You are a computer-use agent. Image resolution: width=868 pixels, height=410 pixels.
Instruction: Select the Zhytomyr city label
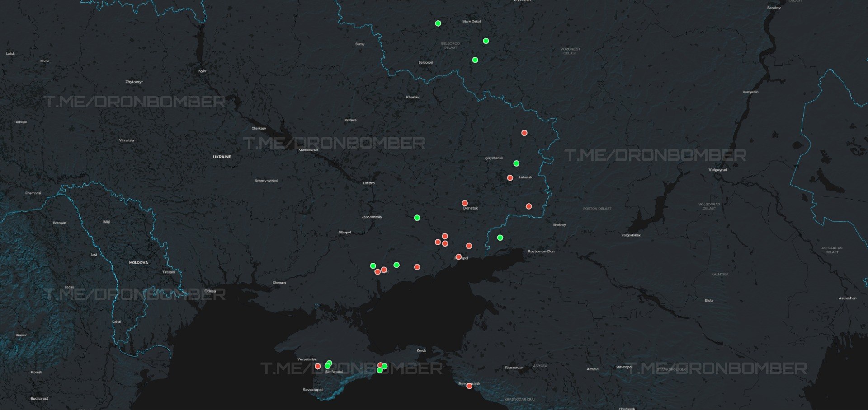(x=134, y=82)
